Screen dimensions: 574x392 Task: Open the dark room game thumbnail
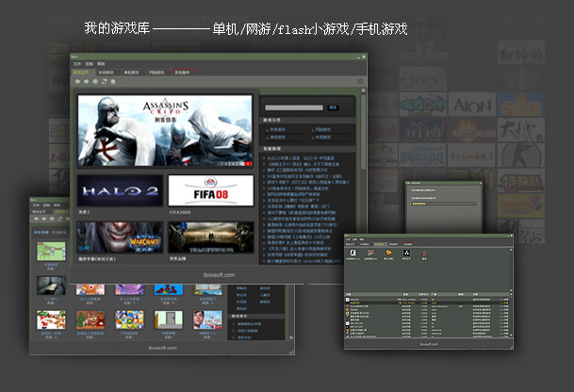point(51,286)
